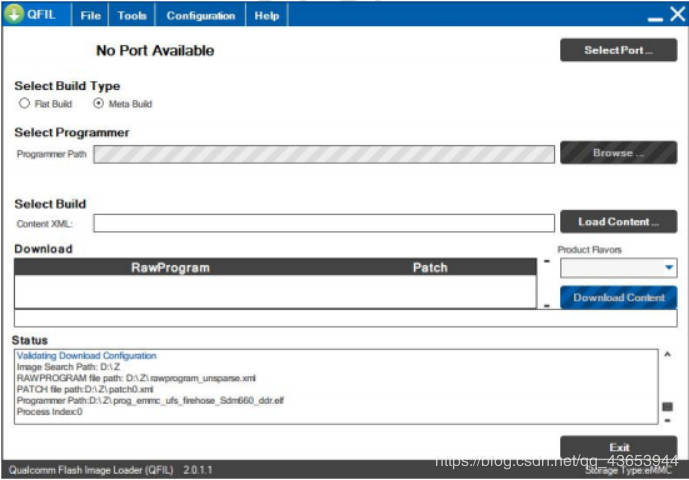Click the Exit button
689x480 pixels.
[618, 447]
